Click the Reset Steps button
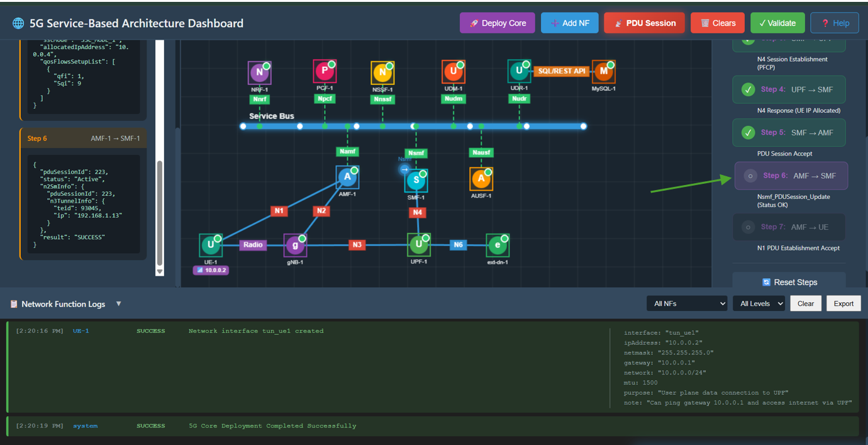Image resolution: width=868 pixels, height=445 pixels. (789, 282)
